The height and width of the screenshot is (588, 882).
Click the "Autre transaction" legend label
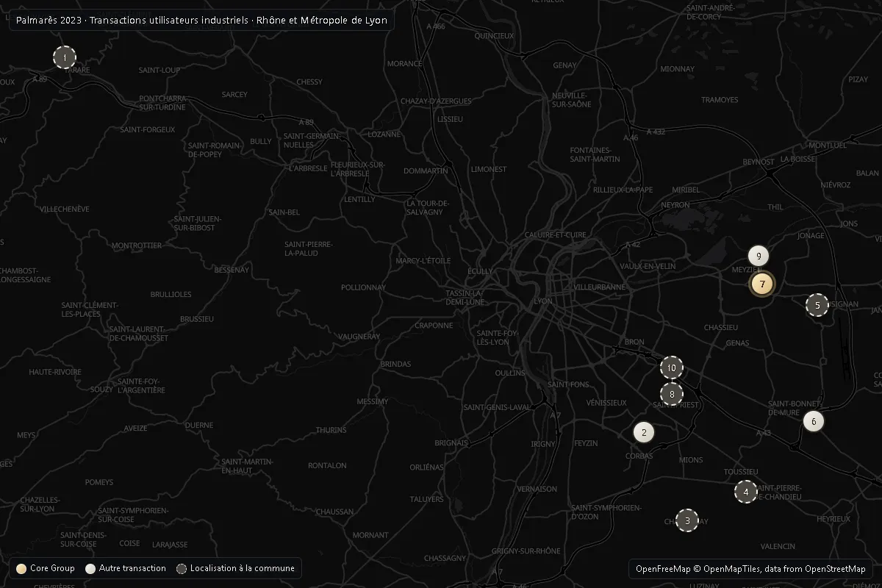tap(132, 568)
